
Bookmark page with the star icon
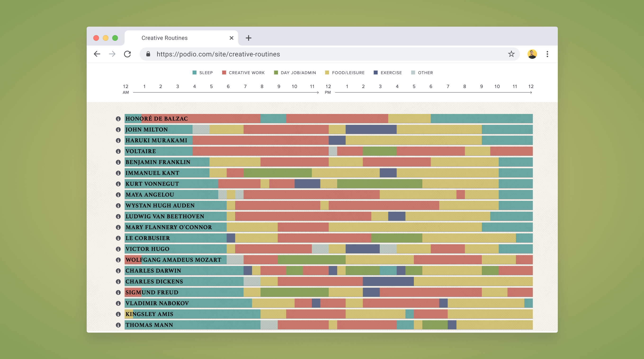click(511, 54)
